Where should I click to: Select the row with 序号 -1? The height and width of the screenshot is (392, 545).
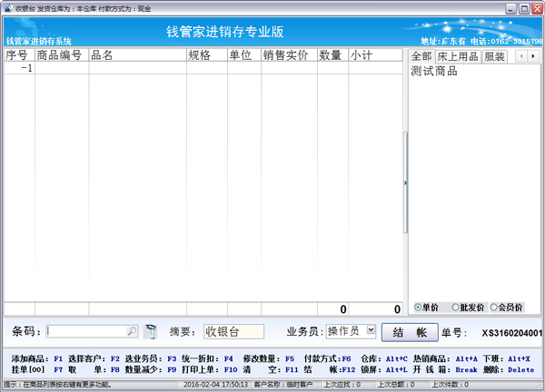point(203,68)
